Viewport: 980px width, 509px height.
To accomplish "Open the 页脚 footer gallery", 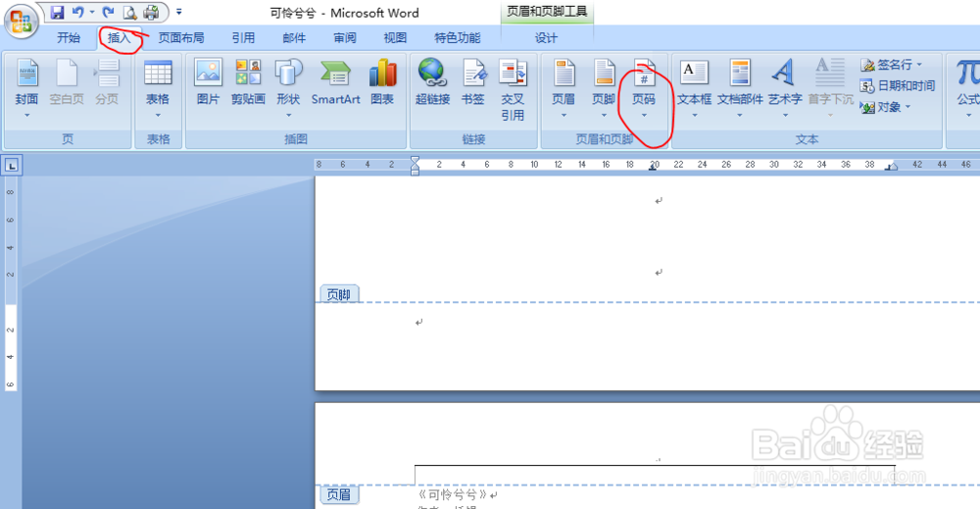I will 604,87.
